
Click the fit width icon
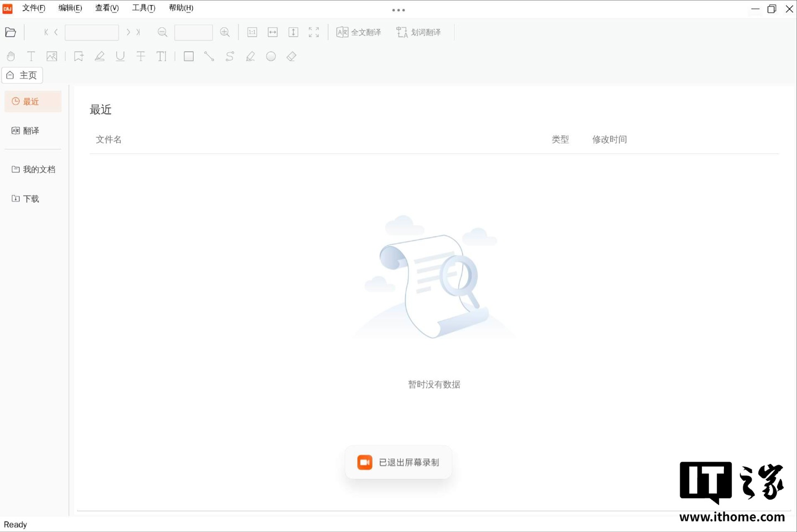click(273, 32)
